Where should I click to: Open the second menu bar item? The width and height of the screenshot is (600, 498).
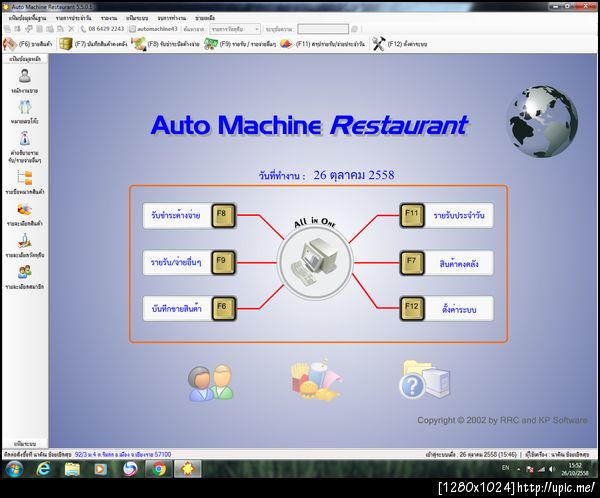pos(73,18)
